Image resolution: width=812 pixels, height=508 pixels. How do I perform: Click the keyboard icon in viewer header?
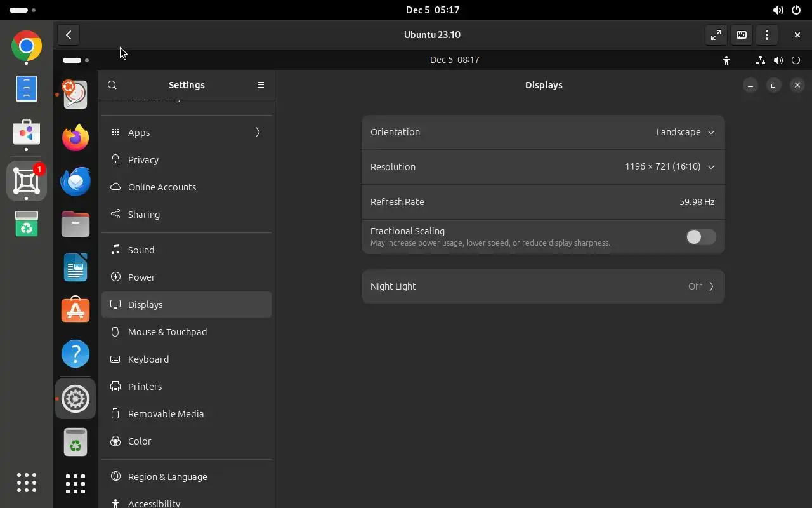pyautogui.click(x=742, y=35)
